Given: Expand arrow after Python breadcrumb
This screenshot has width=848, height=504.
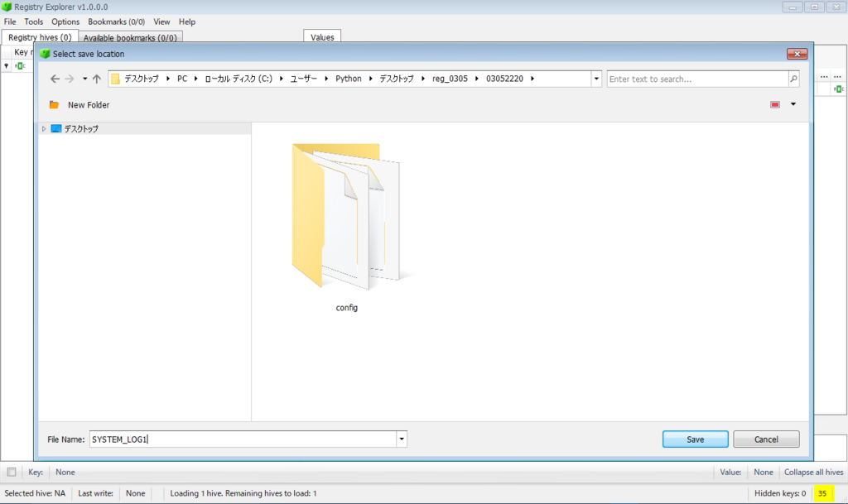Looking at the screenshot, I should coord(370,79).
